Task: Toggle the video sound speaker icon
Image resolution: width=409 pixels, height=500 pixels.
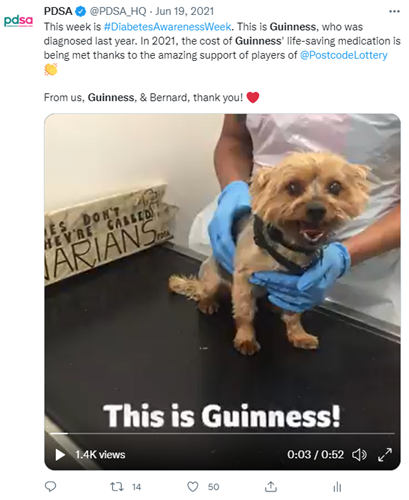Action: (x=359, y=455)
